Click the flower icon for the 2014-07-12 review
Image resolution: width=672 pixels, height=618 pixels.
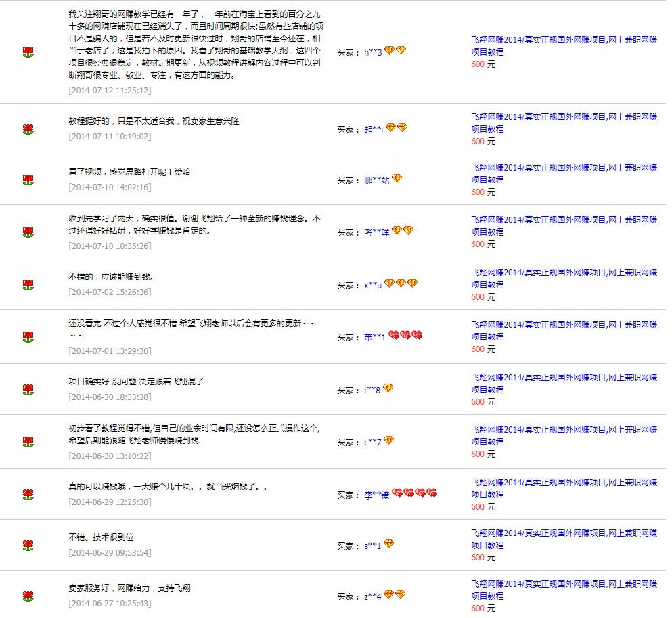(28, 51)
